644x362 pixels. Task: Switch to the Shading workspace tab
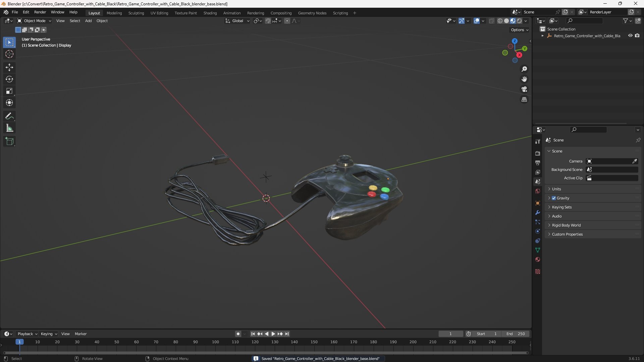[x=210, y=13]
